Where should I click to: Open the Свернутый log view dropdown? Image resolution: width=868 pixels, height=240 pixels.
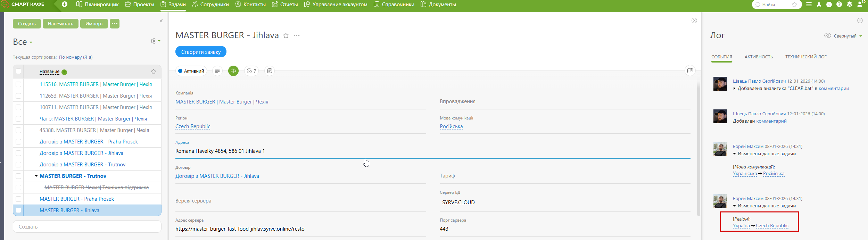click(843, 36)
